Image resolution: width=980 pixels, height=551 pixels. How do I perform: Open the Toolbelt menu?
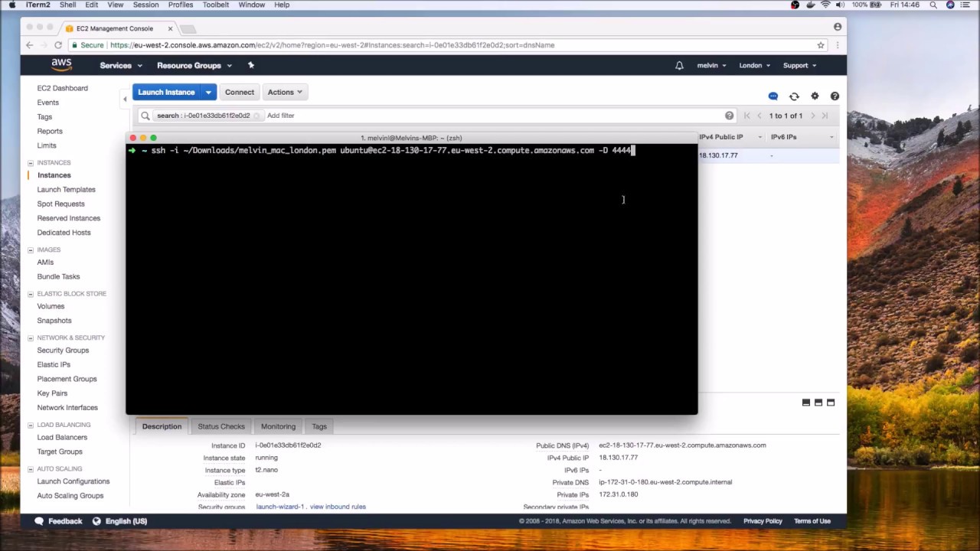coord(216,5)
